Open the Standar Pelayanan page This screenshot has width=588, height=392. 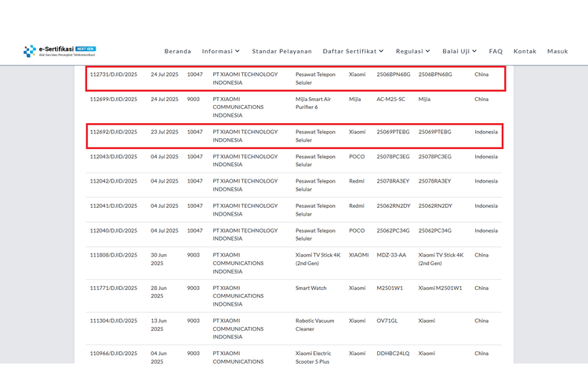click(x=281, y=51)
